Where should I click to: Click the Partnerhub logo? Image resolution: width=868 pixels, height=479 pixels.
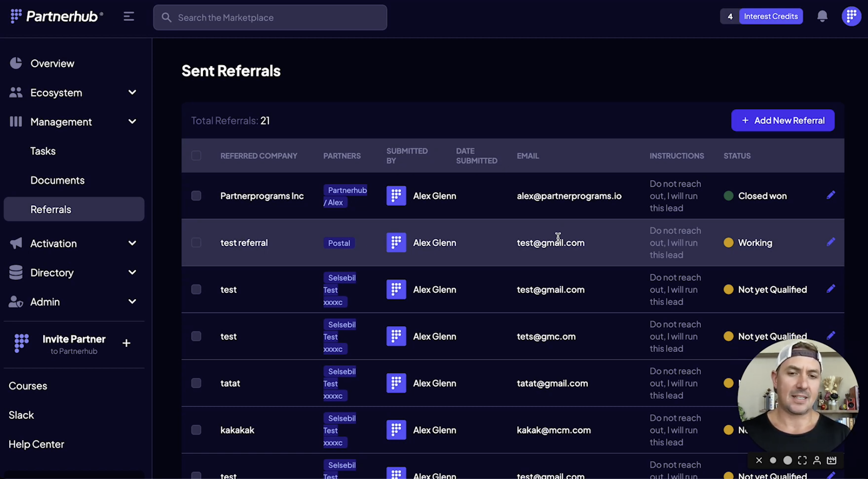tap(56, 17)
